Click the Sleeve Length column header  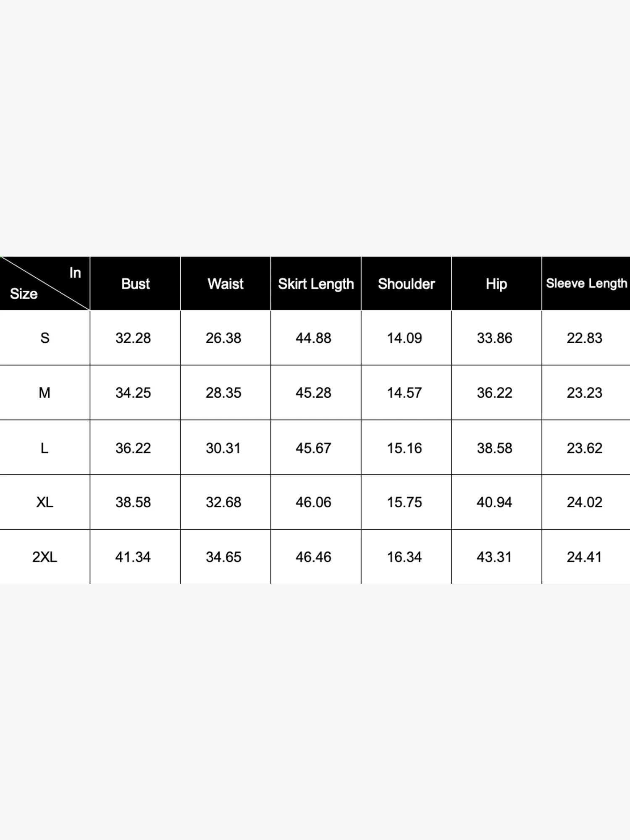586,283
